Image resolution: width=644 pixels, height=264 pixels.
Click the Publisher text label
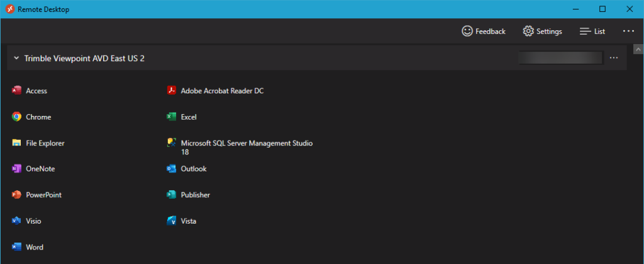196,195
